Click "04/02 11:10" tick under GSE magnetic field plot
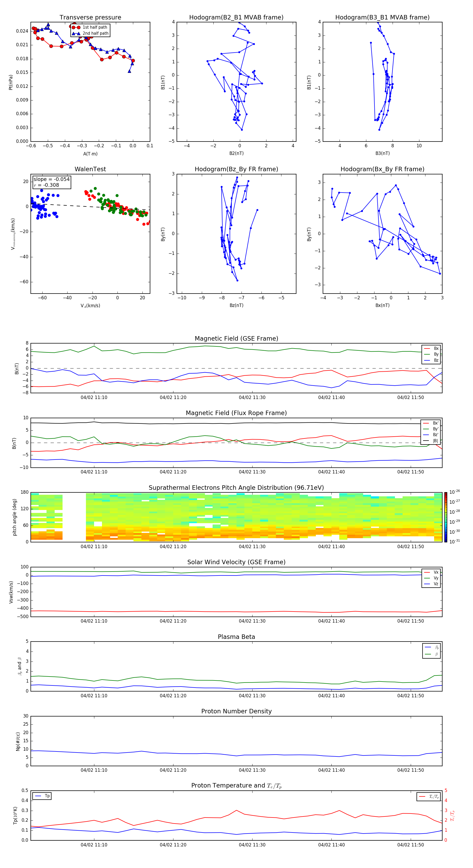Viewport: 473px width, 868px height. click(94, 398)
